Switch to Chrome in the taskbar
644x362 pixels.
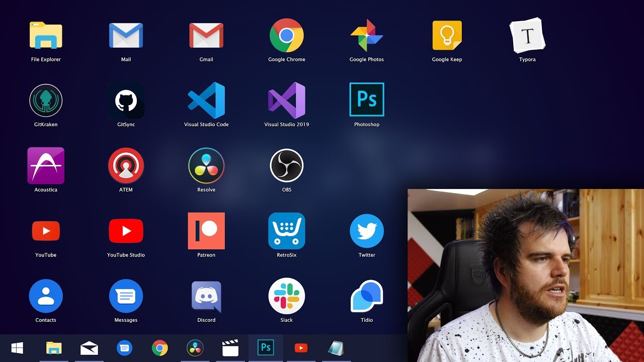[160, 348]
